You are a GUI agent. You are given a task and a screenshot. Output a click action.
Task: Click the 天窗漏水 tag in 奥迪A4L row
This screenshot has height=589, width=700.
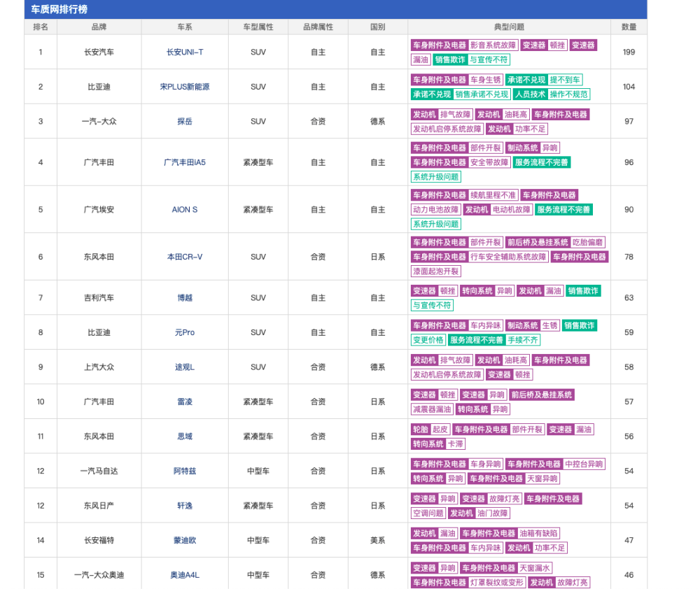535,569
